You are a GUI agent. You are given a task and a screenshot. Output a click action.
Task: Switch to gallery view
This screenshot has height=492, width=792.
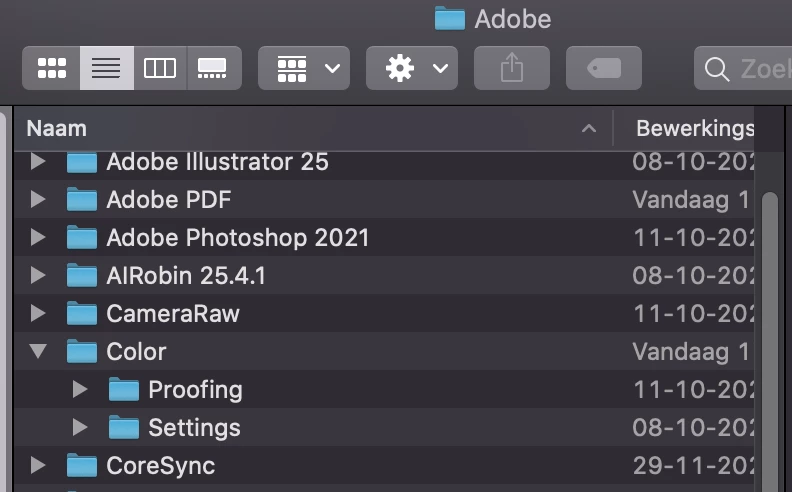[x=213, y=68]
